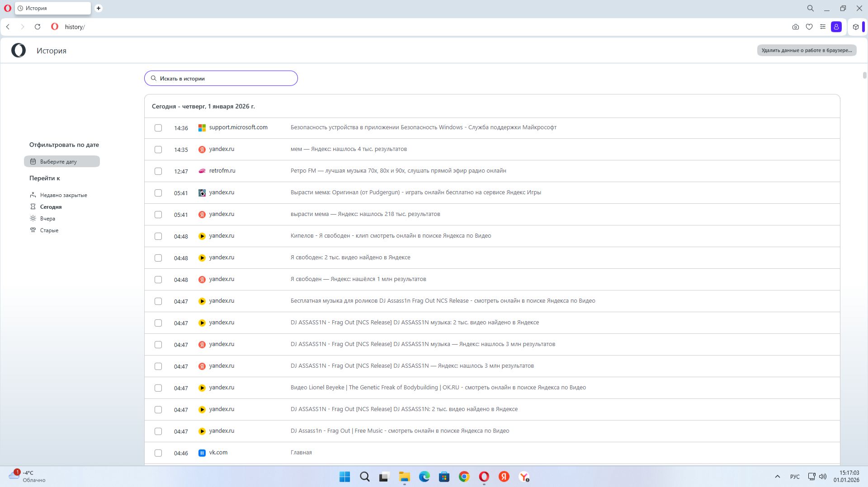868x487 pixels.
Task: Open tab search magnifier in title bar
Action: 811,8
